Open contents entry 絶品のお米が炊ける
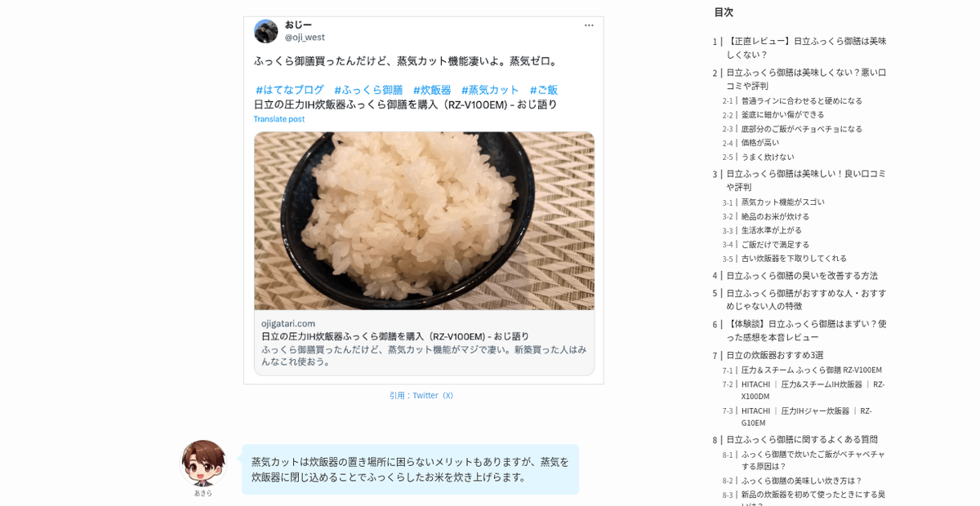The width and height of the screenshot is (980, 506). (x=775, y=216)
